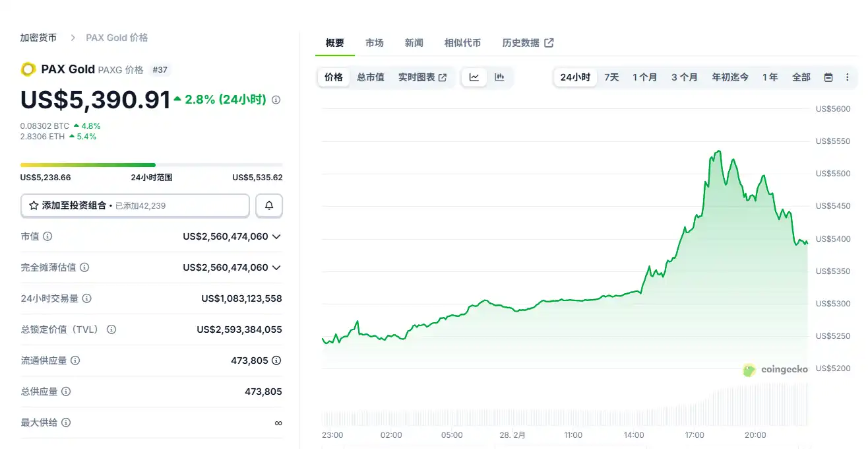This screenshot has height=449, width=868.
Task: Click info icon beside 市值
Action: [x=47, y=236]
